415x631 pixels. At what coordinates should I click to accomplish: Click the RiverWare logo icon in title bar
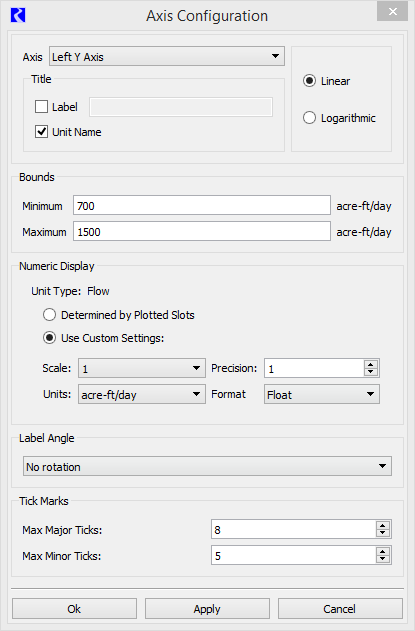(18, 16)
